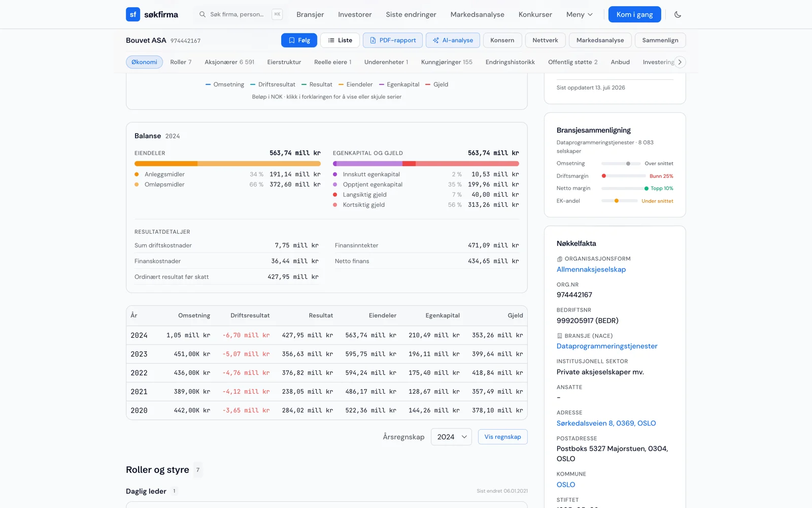Click the EK-andel comparison bar

point(619,201)
